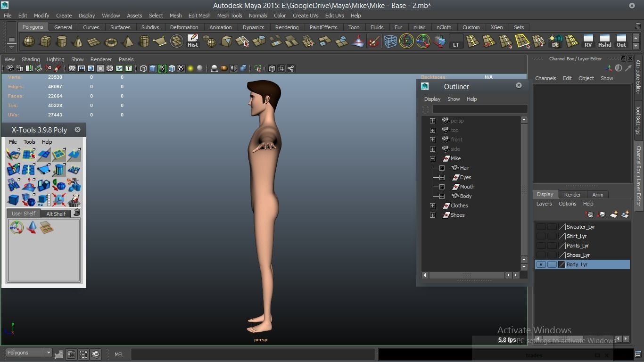The width and height of the screenshot is (644, 362).
Task: Expand the Eyes node in Outliner
Action: click(x=442, y=177)
